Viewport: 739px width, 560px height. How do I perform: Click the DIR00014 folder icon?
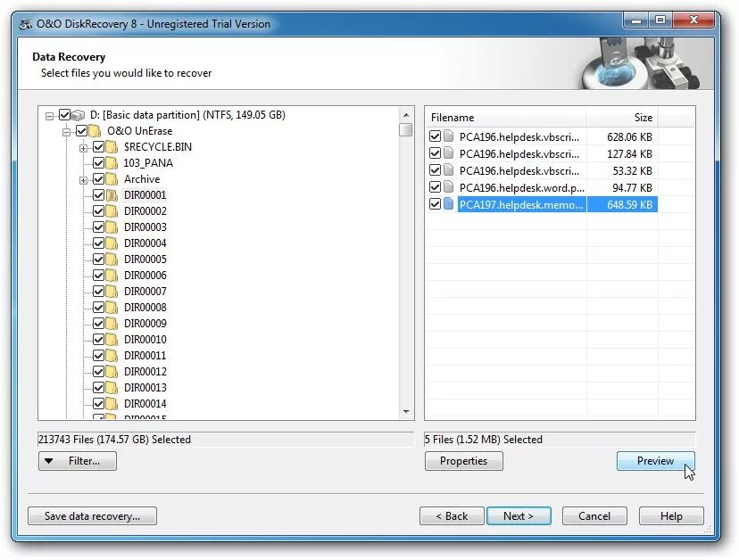point(112,404)
